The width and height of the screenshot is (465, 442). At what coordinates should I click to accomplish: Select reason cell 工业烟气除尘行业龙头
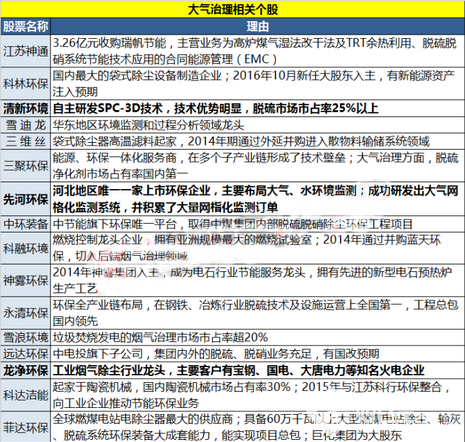click(258, 370)
